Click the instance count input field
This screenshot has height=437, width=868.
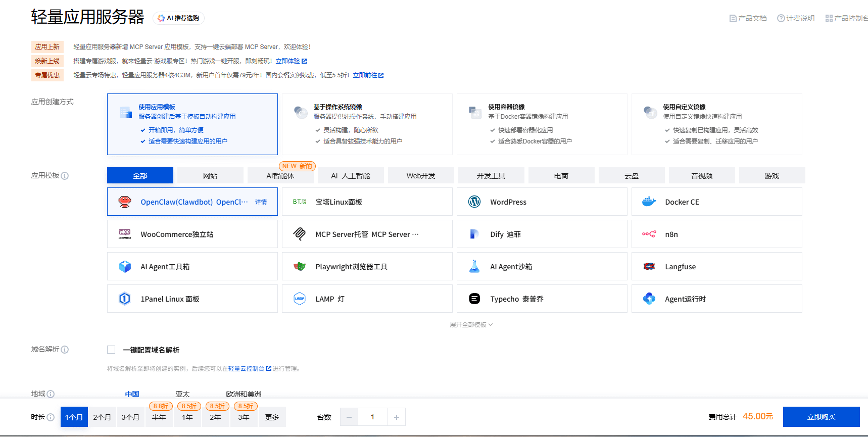[x=373, y=417]
